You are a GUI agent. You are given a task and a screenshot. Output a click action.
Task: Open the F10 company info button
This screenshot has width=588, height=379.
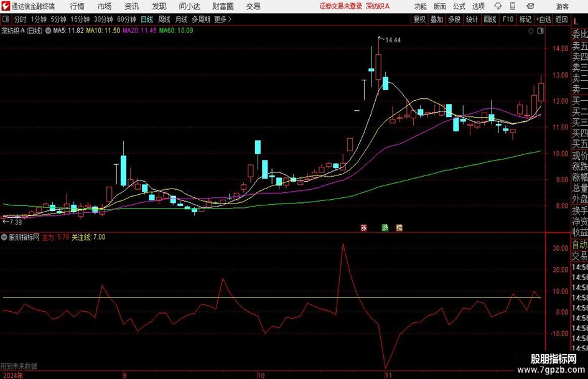point(508,19)
